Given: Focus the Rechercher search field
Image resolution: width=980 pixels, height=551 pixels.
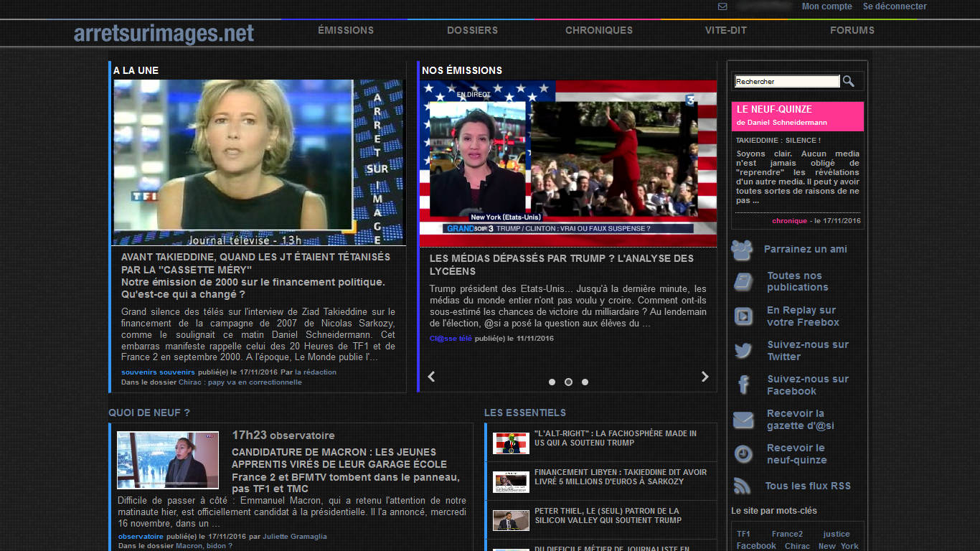Looking at the screenshot, I should (x=787, y=82).
